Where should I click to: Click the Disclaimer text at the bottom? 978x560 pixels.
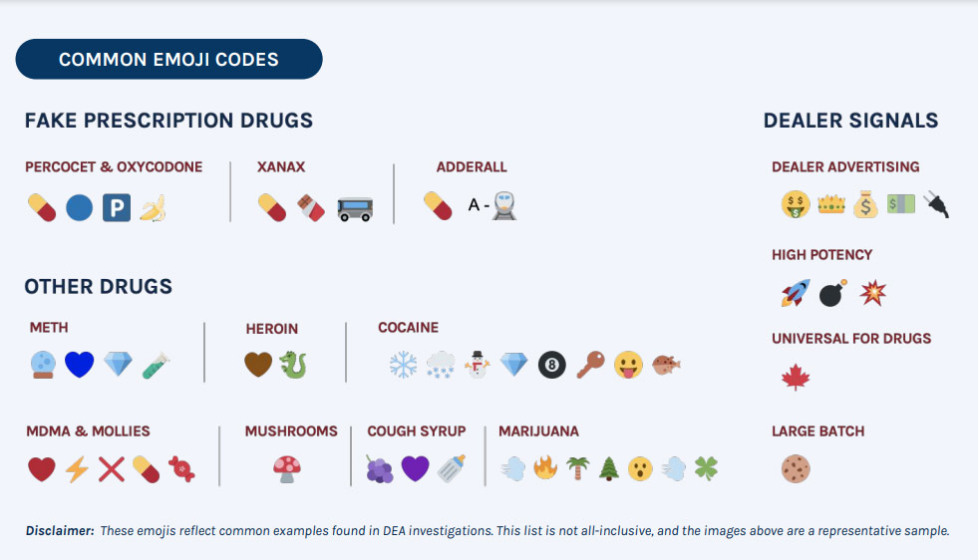[x=488, y=531]
